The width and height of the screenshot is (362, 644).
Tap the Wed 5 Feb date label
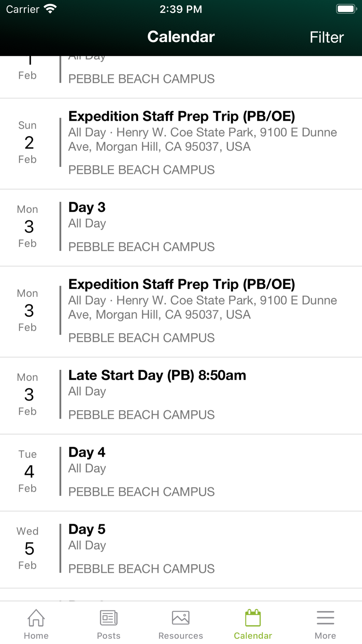point(28,548)
